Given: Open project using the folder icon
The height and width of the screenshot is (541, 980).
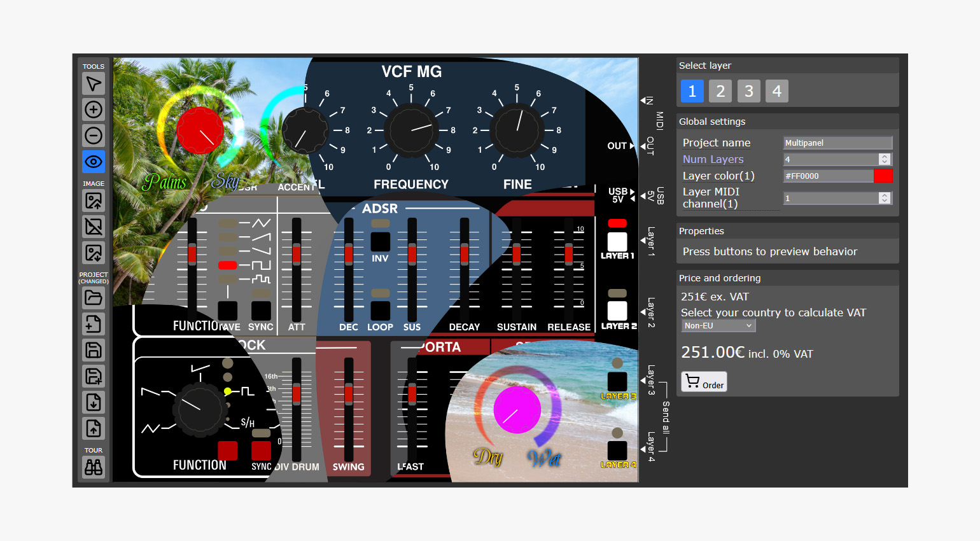Looking at the screenshot, I should 94,298.
